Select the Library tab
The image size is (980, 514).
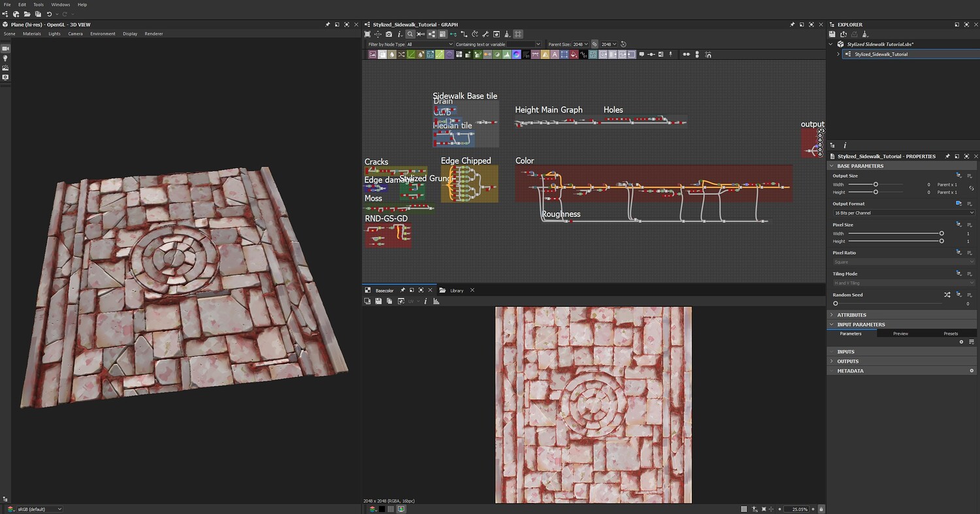click(456, 291)
